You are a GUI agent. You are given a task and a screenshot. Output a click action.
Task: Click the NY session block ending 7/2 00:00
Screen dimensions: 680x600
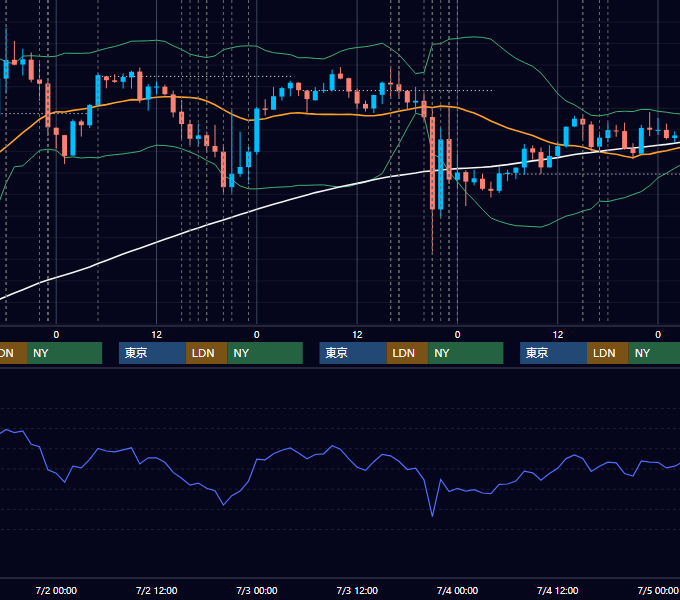[x=64, y=353]
